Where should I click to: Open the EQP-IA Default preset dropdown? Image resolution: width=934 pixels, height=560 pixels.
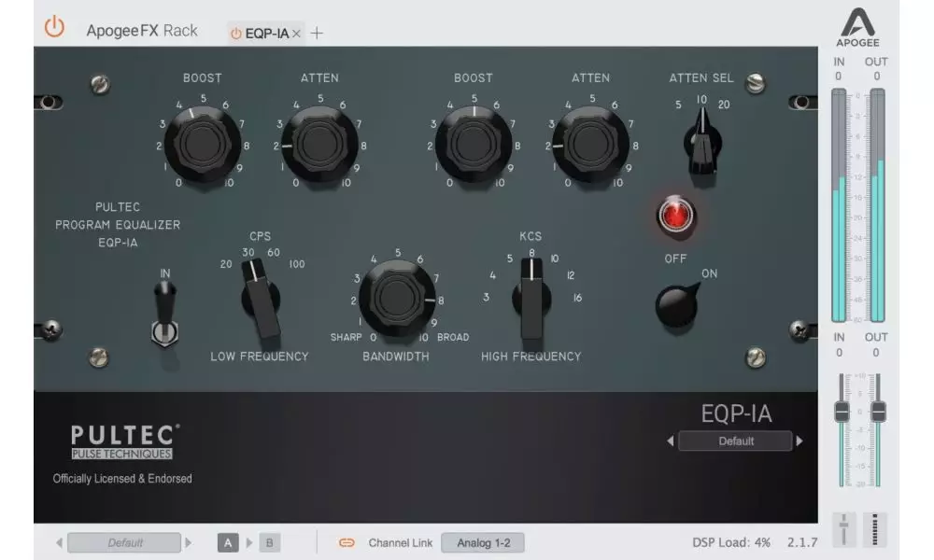736,441
